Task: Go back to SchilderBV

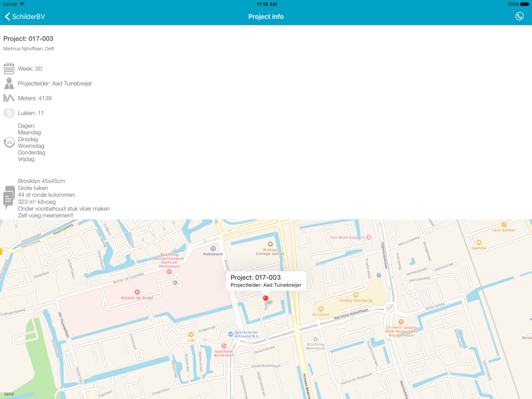Action: tap(25, 16)
